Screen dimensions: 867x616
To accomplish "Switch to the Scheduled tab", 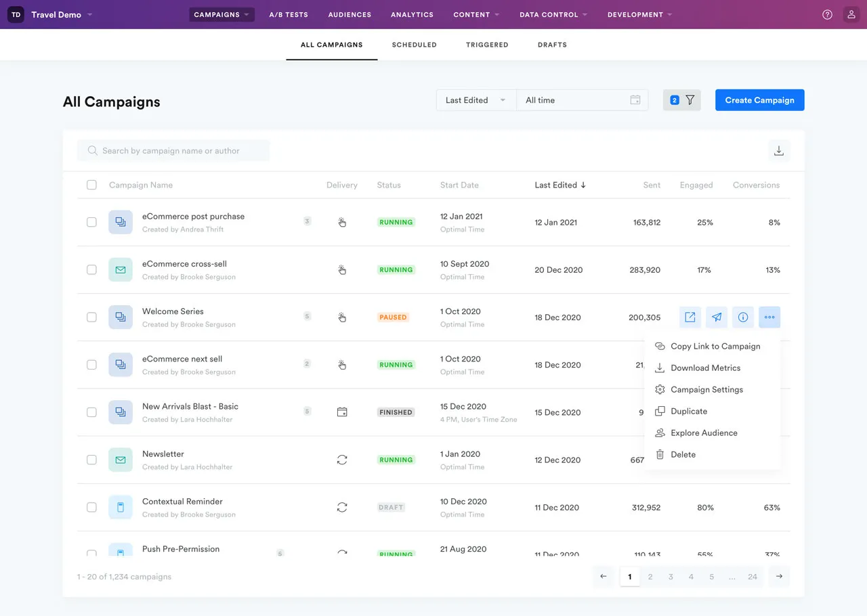I will pos(414,45).
